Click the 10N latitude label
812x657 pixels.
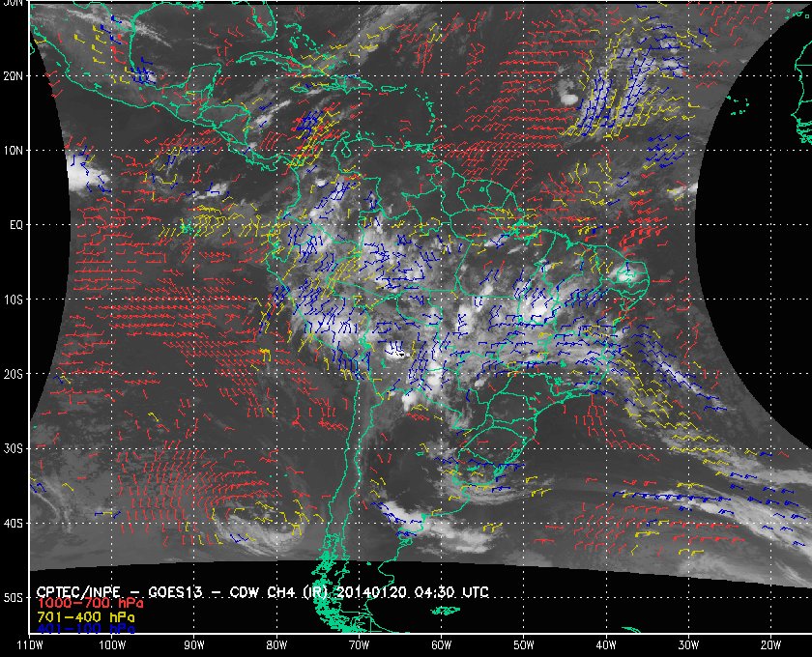(x=13, y=151)
